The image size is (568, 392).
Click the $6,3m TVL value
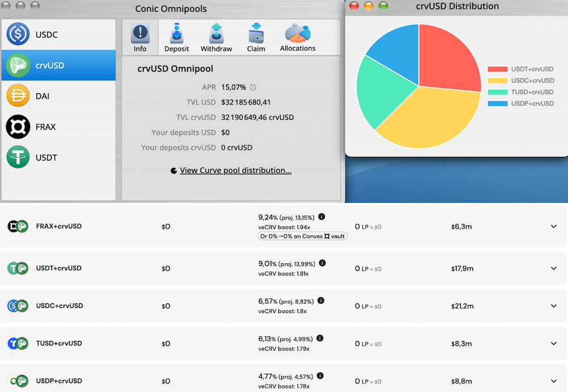(x=461, y=226)
